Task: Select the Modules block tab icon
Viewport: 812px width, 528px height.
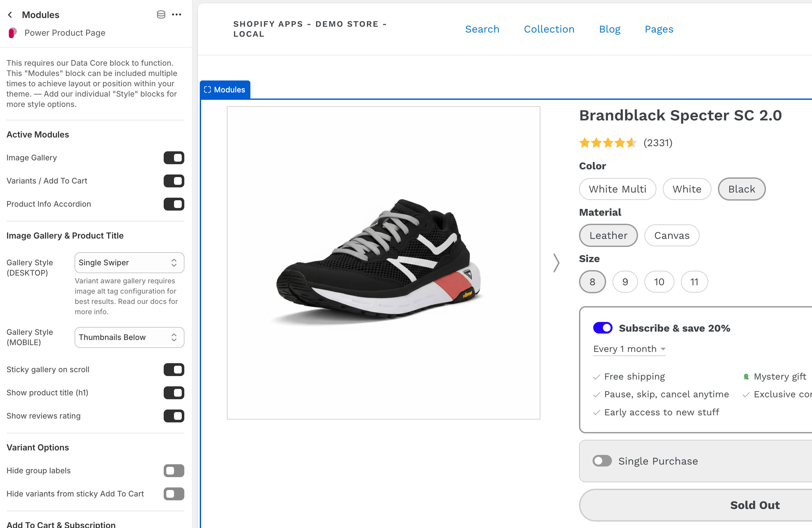Action: click(207, 90)
